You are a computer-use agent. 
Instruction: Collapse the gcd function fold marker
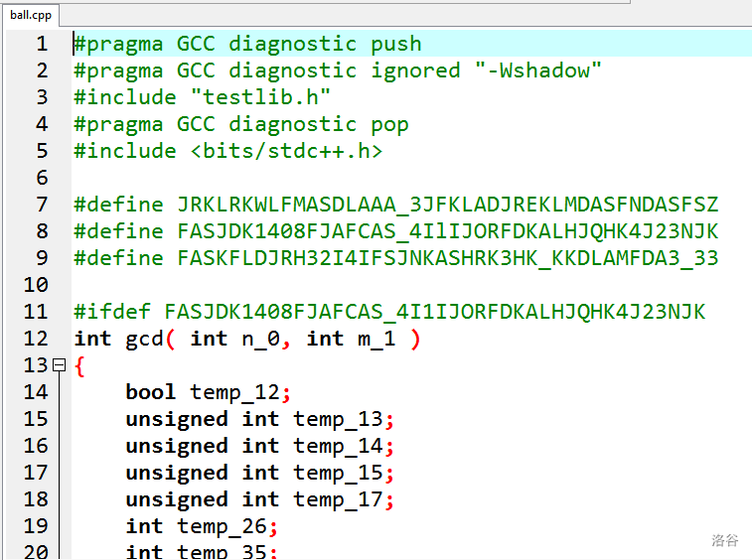click(x=59, y=365)
